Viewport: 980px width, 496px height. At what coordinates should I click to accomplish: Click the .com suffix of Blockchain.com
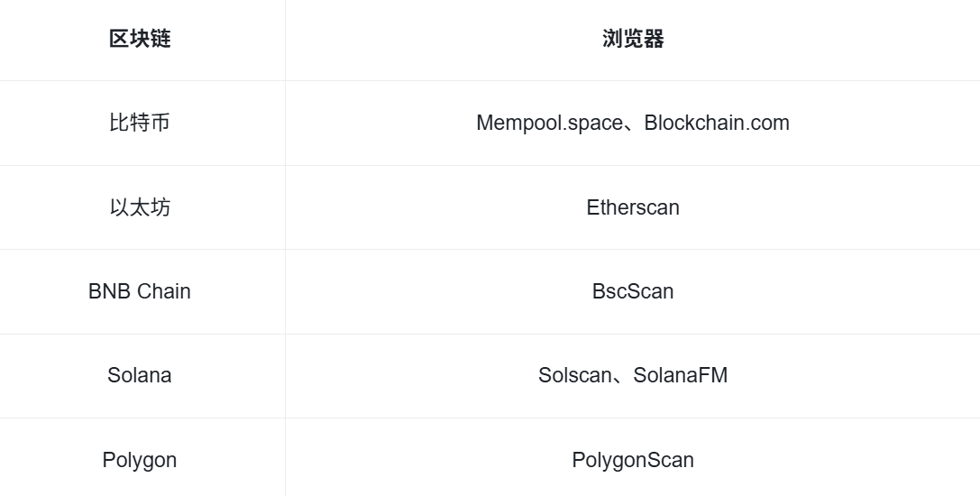[766, 123]
